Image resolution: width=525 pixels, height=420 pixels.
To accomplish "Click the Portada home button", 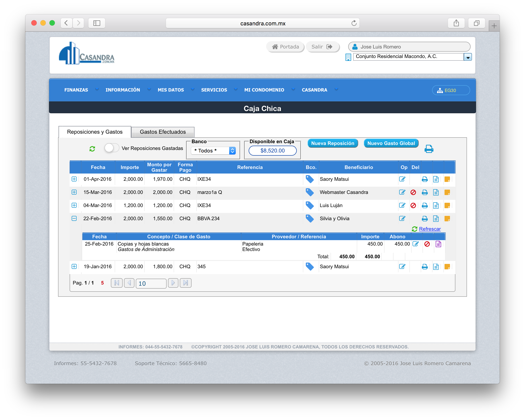I will 285,47.
